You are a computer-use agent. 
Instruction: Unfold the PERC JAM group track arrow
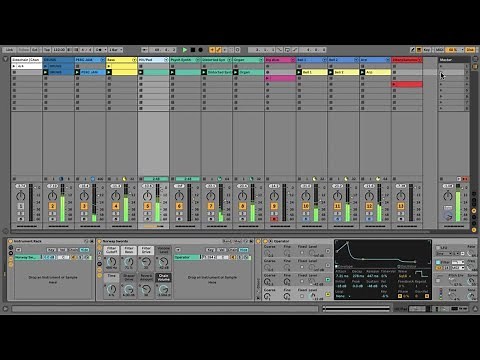click(102, 60)
